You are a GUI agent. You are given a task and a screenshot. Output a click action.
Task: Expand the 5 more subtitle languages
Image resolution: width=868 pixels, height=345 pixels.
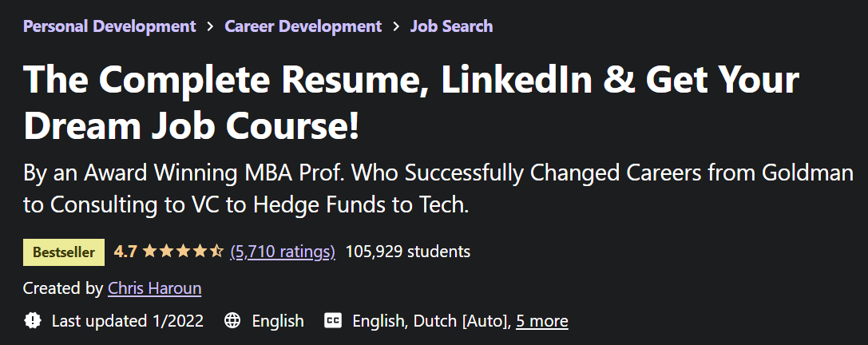(542, 321)
